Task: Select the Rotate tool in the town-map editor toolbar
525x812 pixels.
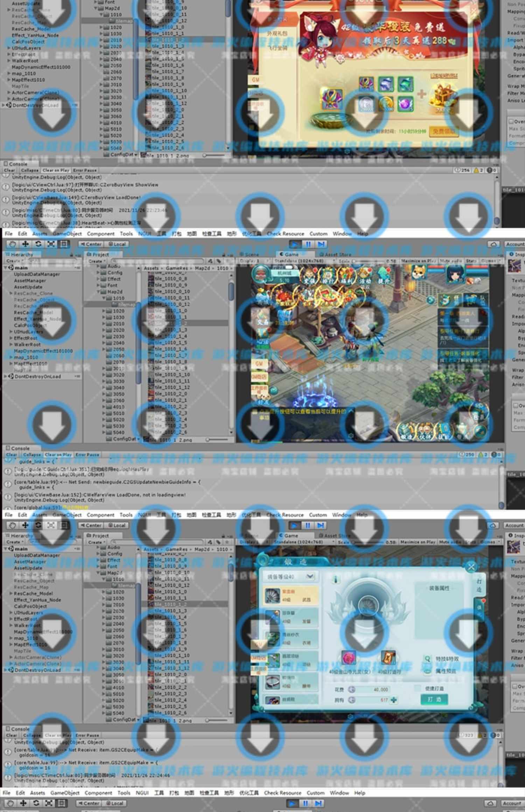Action: point(38,244)
